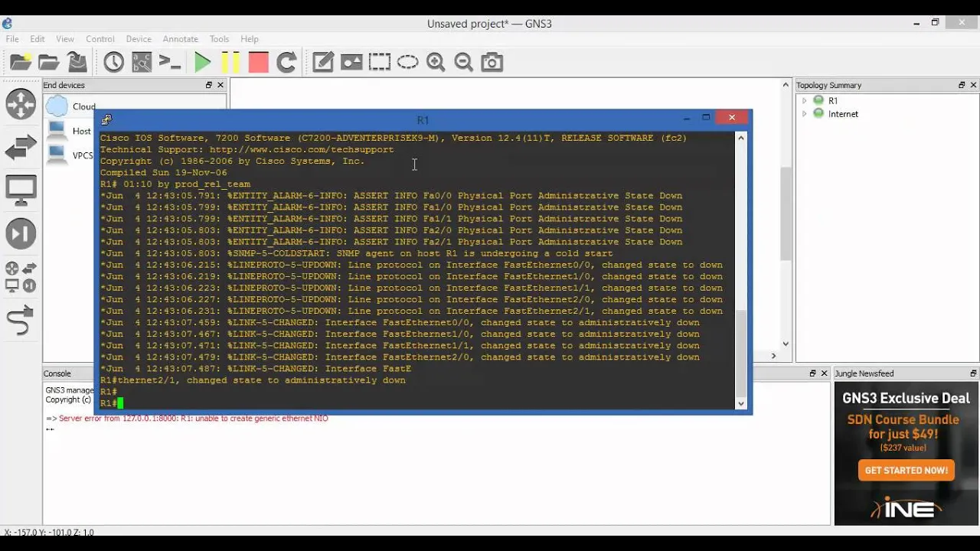Image resolution: width=980 pixels, height=551 pixels.
Task: Float the Jungle Newsfeed panel
Action: (974, 373)
